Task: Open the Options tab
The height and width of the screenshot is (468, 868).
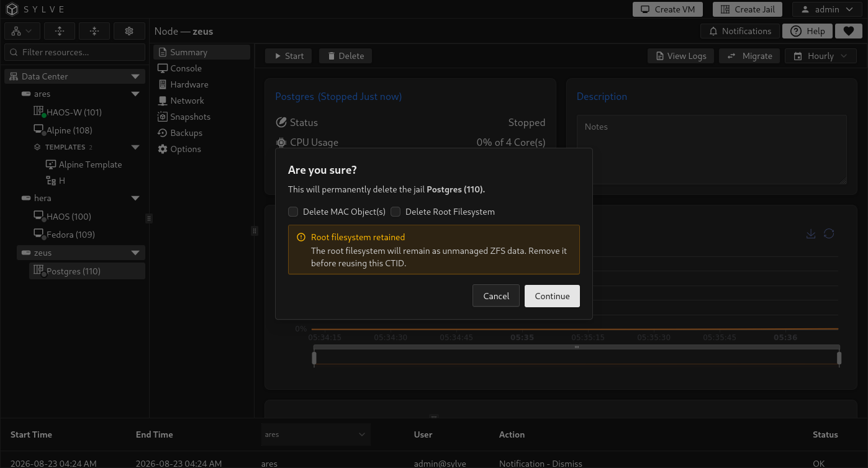Action: (x=202, y=149)
